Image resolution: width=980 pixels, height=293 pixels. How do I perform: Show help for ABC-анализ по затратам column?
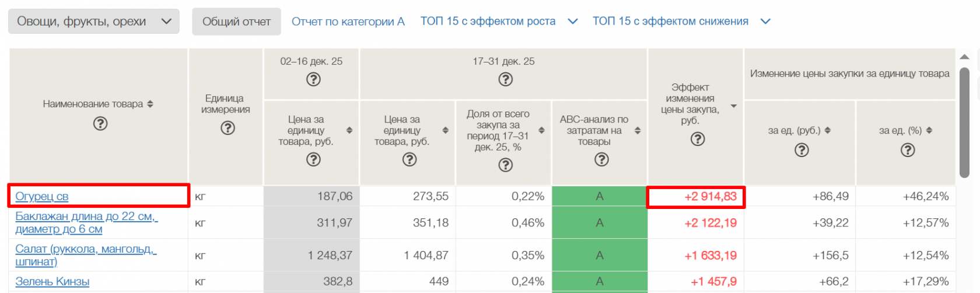(601, 159)
